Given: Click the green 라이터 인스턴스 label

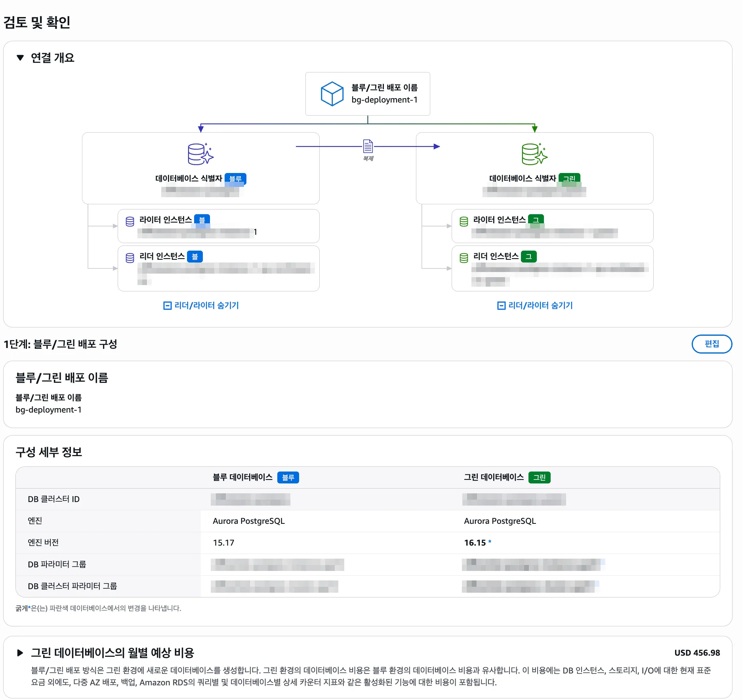Looking at the screenshot, I should [500, 220].
